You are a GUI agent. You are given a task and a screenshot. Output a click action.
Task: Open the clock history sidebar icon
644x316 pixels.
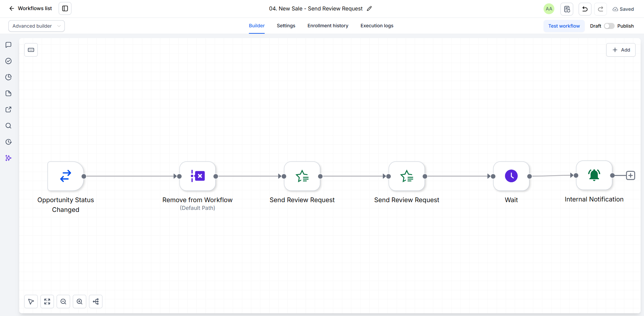point(9,142)
